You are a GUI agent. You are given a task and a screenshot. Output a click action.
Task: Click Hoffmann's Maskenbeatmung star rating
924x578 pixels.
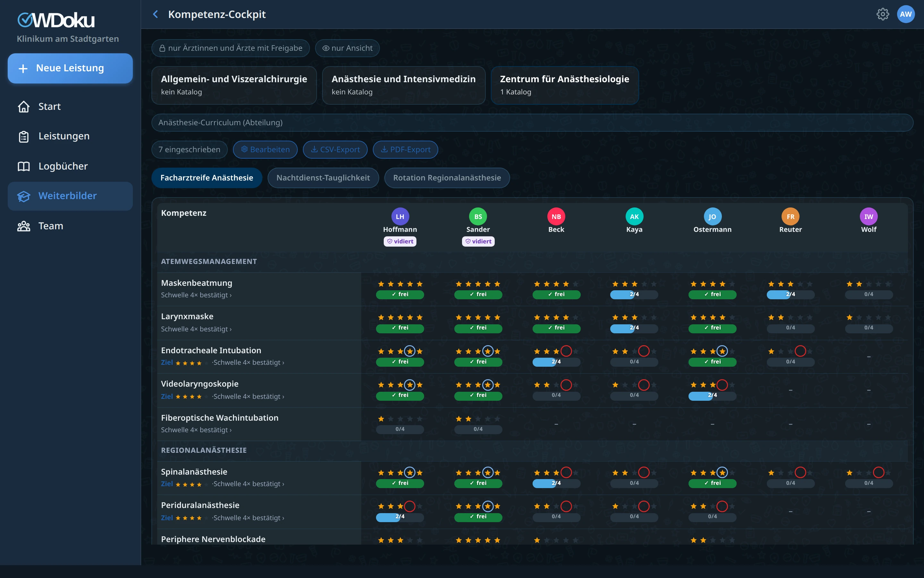point(400,284)
